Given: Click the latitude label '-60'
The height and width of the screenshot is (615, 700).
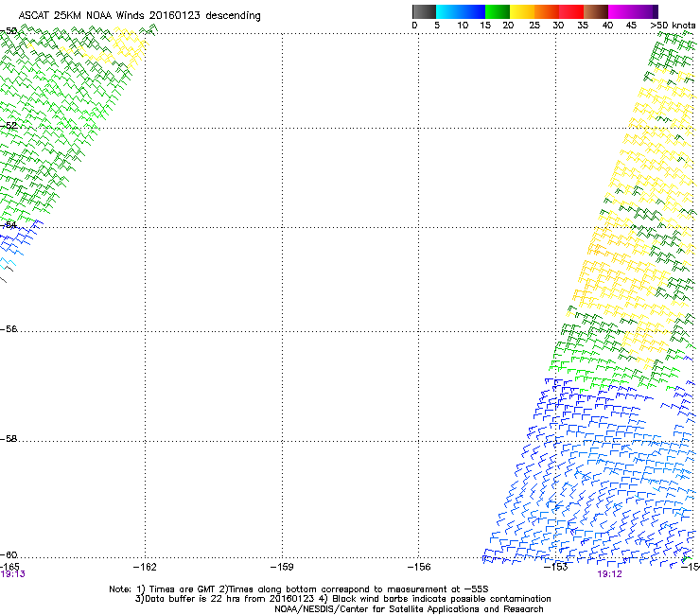Looking at the screenshot, I should 9,555.
